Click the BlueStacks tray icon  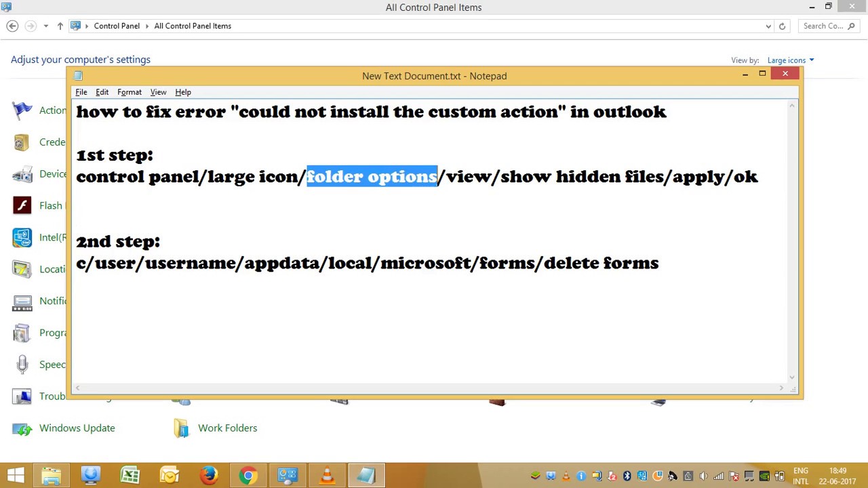coord(536,476)
